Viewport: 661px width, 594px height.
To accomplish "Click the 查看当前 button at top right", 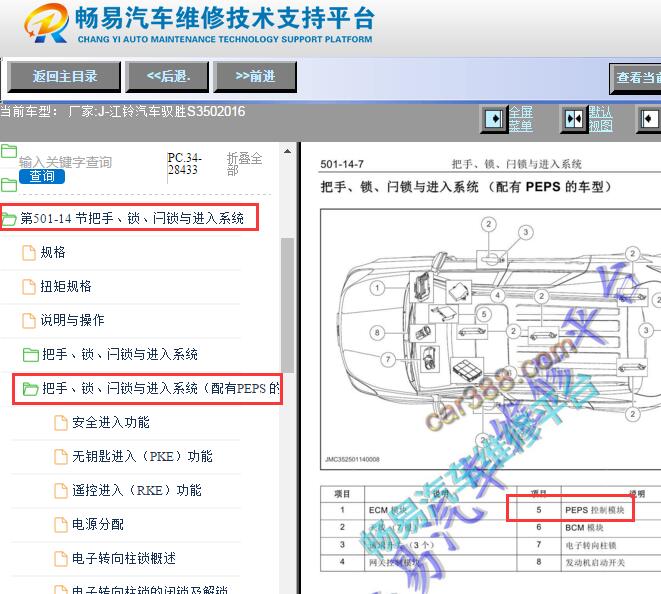I will [635, 78].
